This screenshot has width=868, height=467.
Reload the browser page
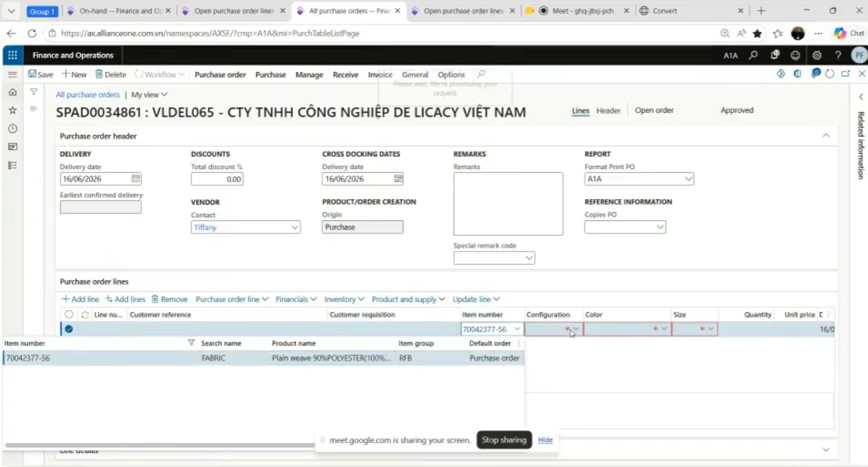pyautogui.click(x=32, y=33)
